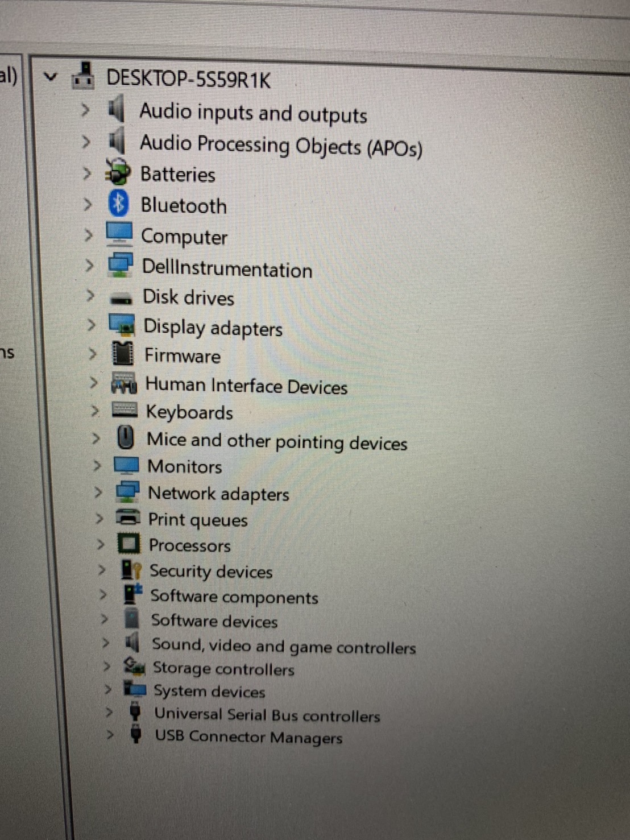Click the Storage controllers icon
630x840 pixels.
(x=134, y=666)
